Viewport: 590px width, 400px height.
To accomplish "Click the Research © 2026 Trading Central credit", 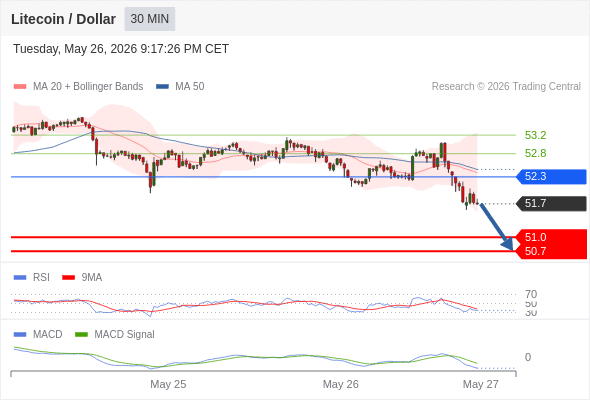I will [x=506, y=87].
